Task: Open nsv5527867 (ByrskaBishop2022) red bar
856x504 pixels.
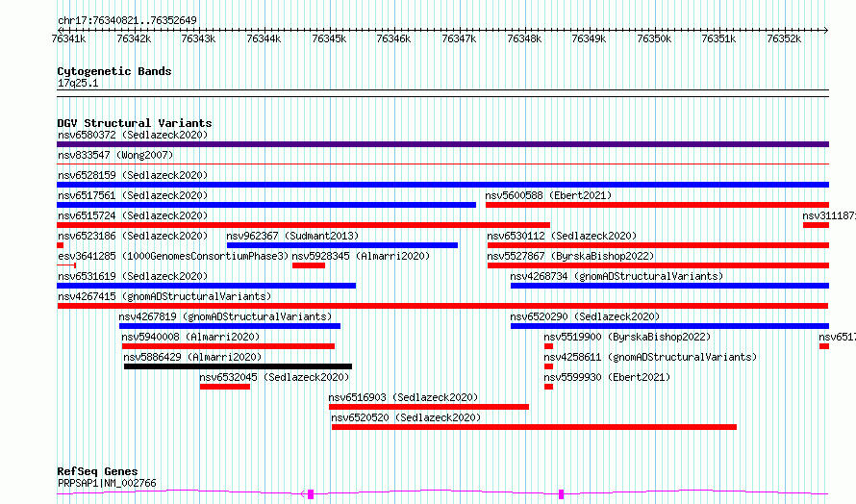Action: [659, 265]
